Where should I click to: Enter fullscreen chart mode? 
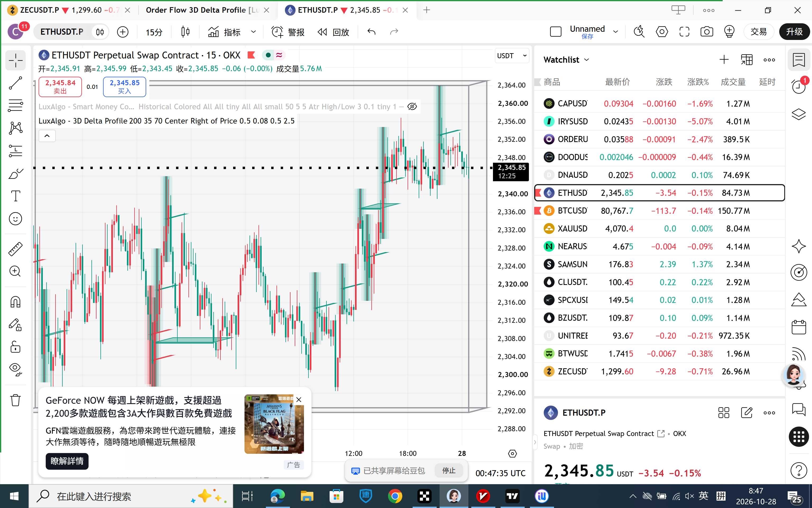684,32
